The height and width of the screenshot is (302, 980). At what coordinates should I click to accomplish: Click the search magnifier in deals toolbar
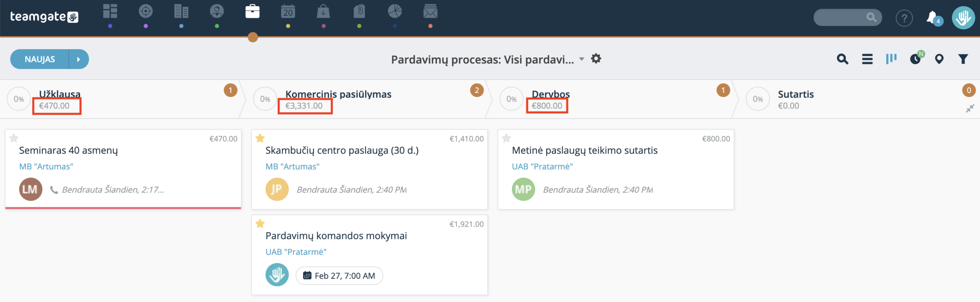tap(843, 59)
